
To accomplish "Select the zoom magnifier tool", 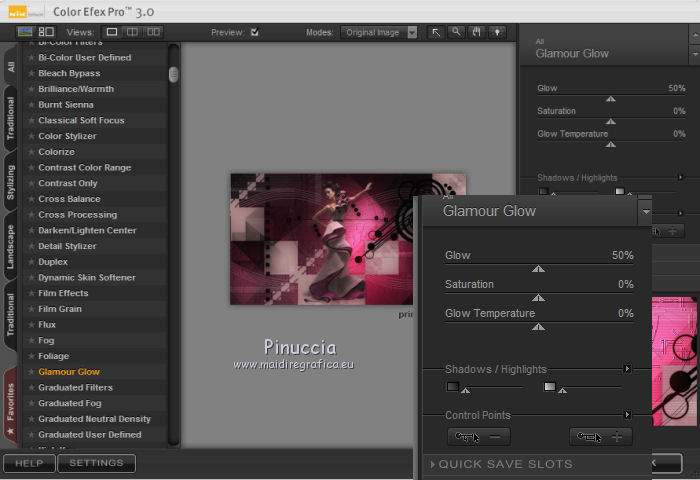I will [456, 32].
